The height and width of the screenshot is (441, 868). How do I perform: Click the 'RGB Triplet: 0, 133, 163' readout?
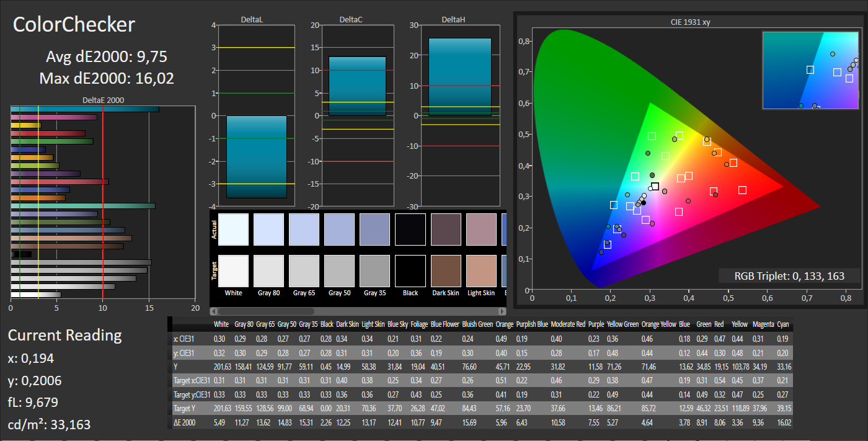[x=789, y=276]
